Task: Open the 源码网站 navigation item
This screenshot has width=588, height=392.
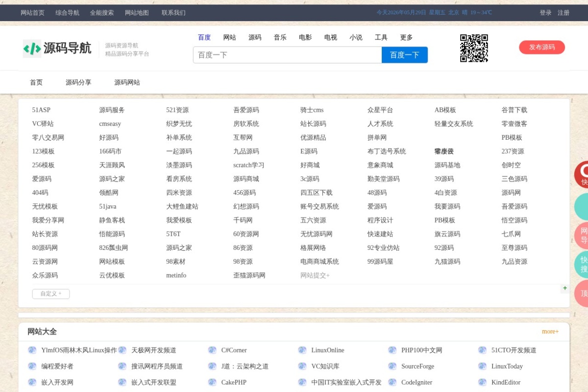Action: pyautogui.click(x=127, y=82)
